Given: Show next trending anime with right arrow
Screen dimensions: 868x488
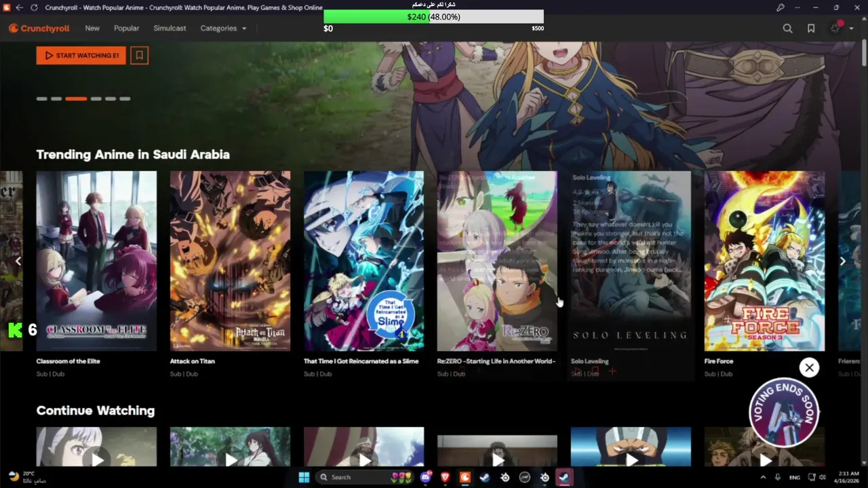Looking at the screenshot, I should tap(842, 261).
